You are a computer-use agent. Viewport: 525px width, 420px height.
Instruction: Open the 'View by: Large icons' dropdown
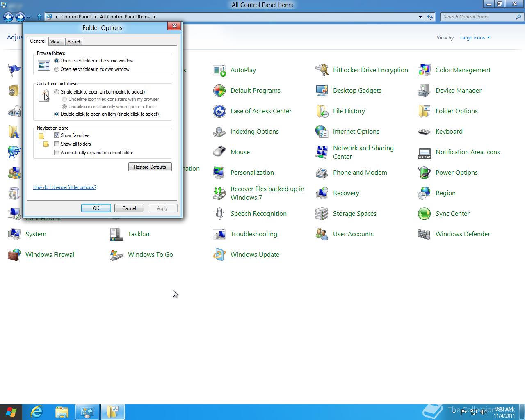(x=475, y=37)
